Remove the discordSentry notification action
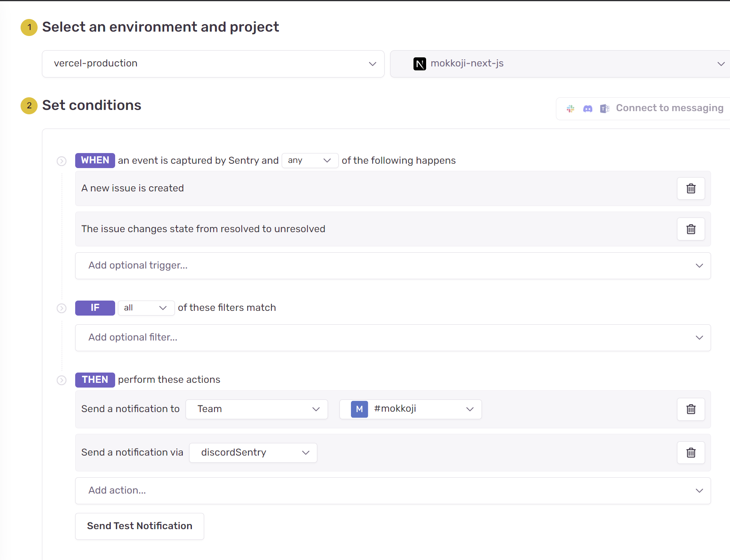 (x=691, y=453)
